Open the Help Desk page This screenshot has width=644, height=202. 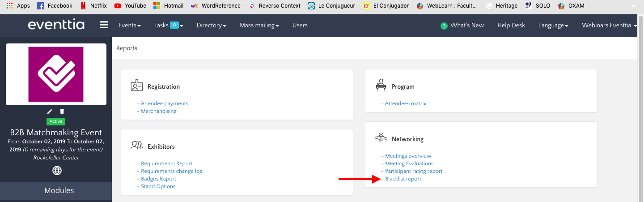[511, 25]
